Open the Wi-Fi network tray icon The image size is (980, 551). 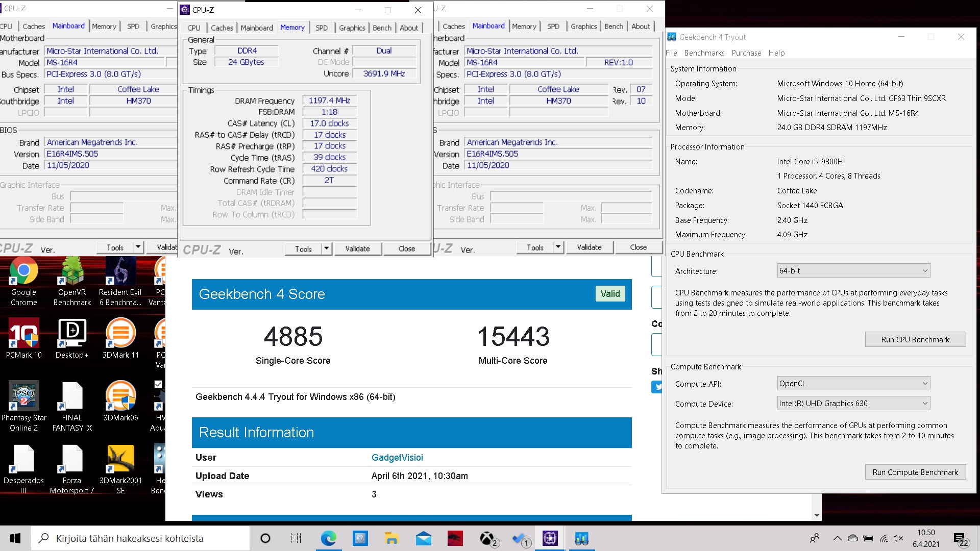point(884,538)
